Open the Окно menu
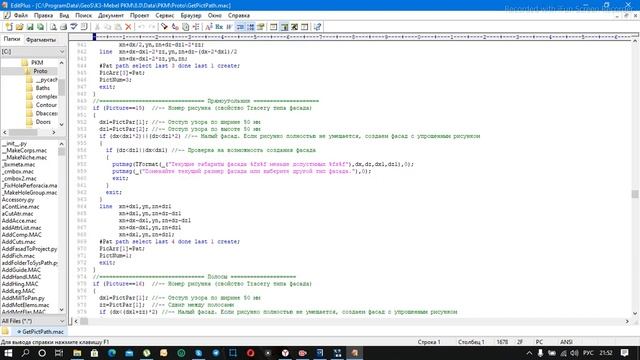This screenshot has width=640, height=360. [x=215, y=16]
